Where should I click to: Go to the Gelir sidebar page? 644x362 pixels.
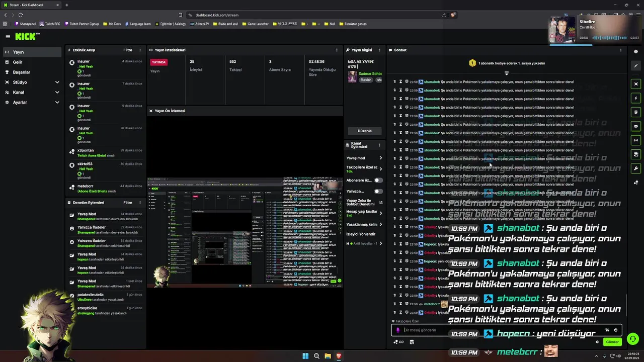pos(32,62)
